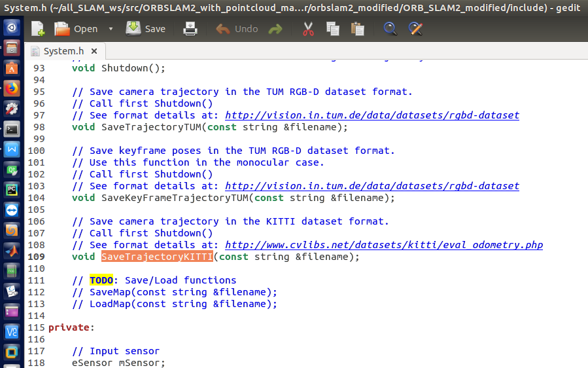Click the eSensor mSensor declaration

[x=118, y=363]
